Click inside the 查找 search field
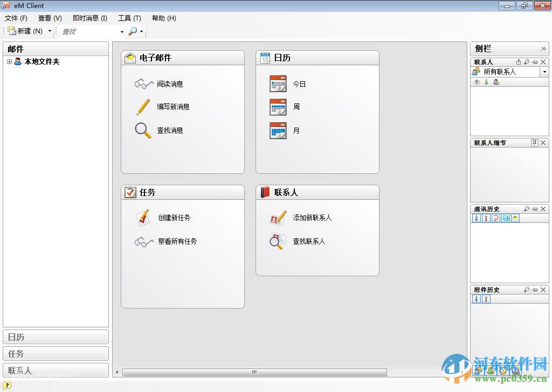 click(x=89, y=31)
